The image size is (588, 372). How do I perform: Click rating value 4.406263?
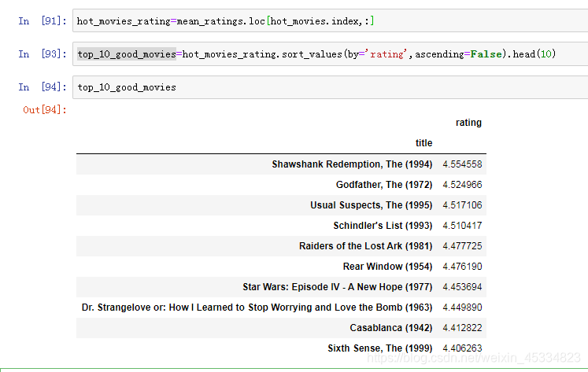pos(462,348)
